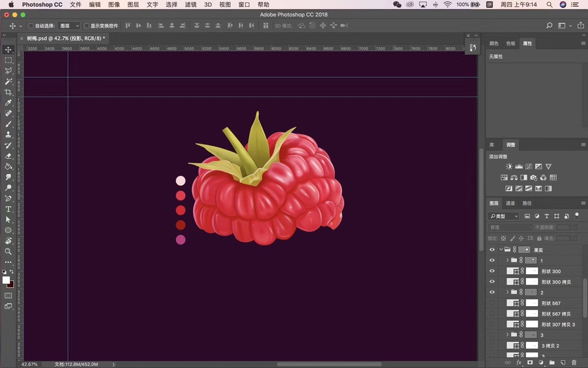Select the History Brush tool

pyautogui.click(x=8, y=145)
